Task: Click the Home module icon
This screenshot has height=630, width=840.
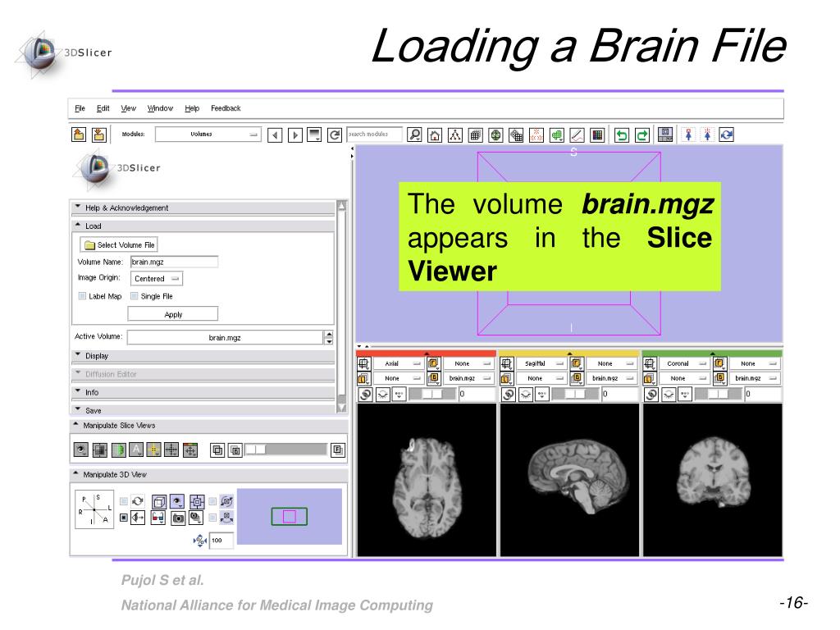Action: 435,135
